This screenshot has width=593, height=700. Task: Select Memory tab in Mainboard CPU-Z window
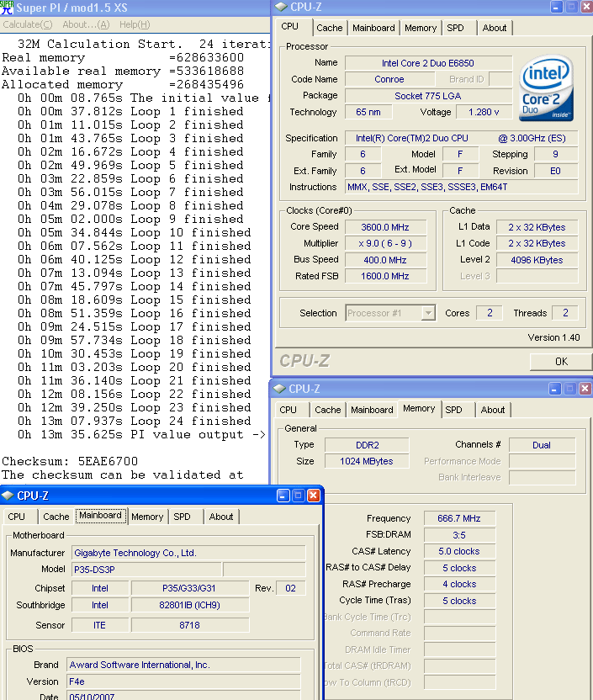tap(147, 517)
